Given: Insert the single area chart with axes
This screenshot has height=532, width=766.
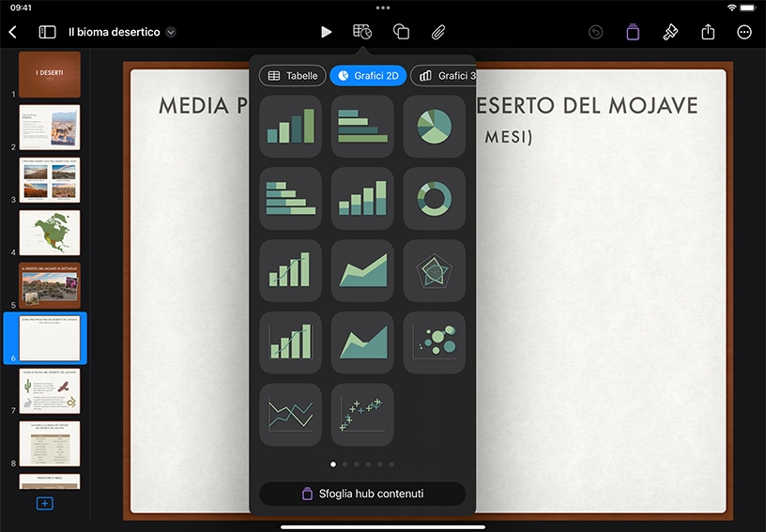Looking at the screenshot, I should point(362,342).
